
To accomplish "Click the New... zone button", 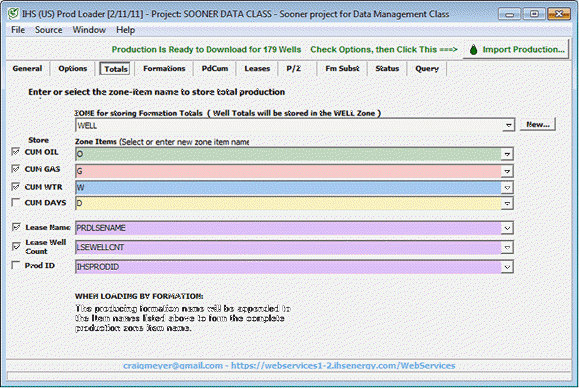I will click(x=538, y=125).
